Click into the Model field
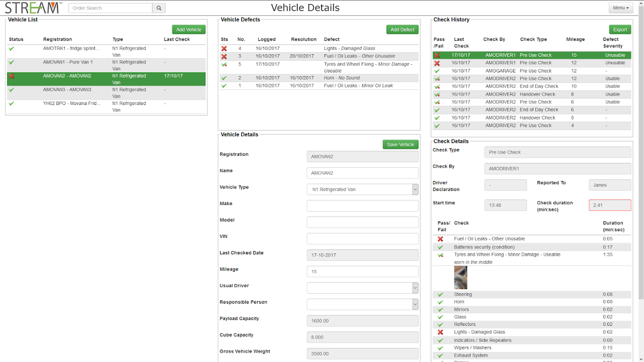 click(x=362, y=222)
